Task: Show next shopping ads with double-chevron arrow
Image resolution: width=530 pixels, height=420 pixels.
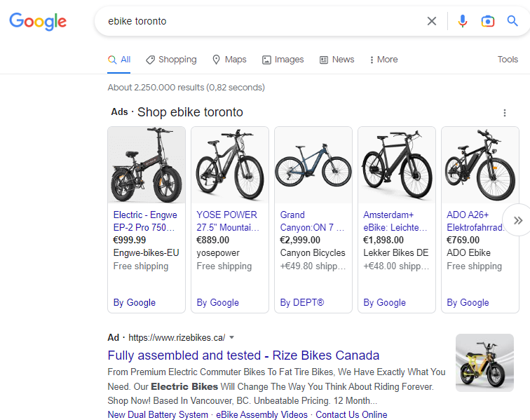Action: pos(517,220)
